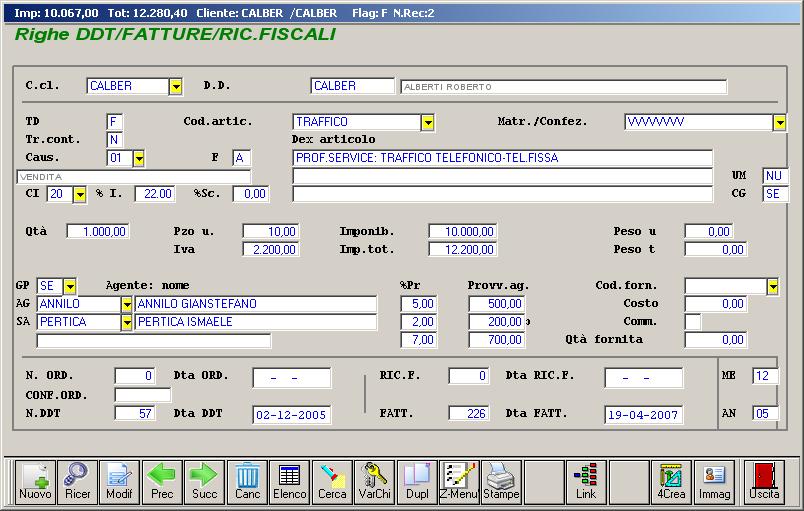Click the Dupl duplicate icon

pyautogui.click(x=417, y=482)
